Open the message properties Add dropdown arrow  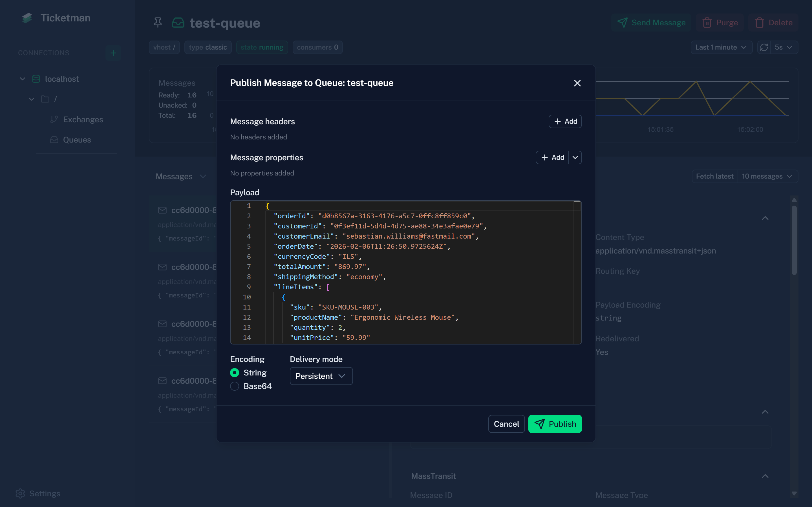[x=575, y=157]
